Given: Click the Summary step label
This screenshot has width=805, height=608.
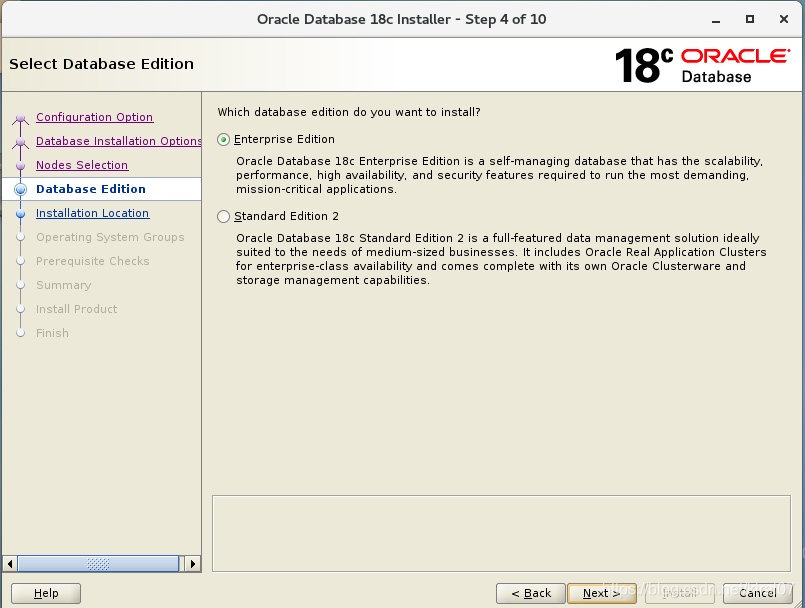Looking at the screenshot, I should 64,285.
